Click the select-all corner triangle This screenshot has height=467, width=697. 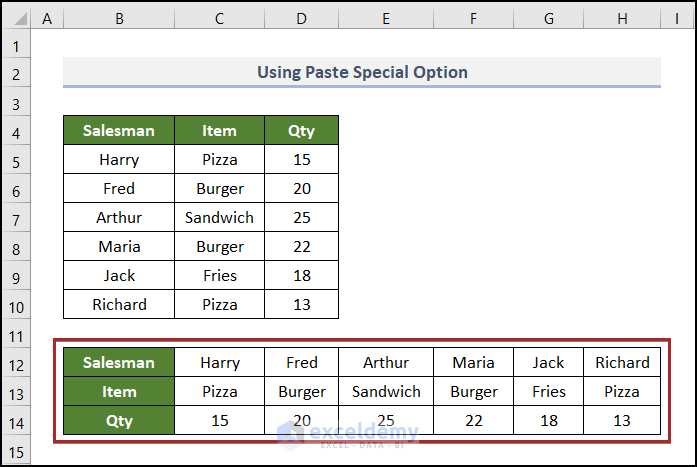(16, 19)
